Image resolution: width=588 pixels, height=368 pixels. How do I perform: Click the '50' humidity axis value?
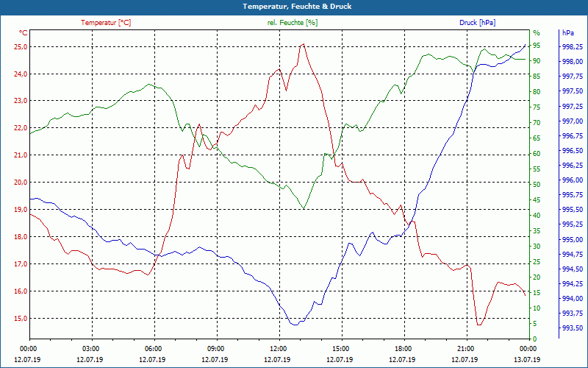537,185
